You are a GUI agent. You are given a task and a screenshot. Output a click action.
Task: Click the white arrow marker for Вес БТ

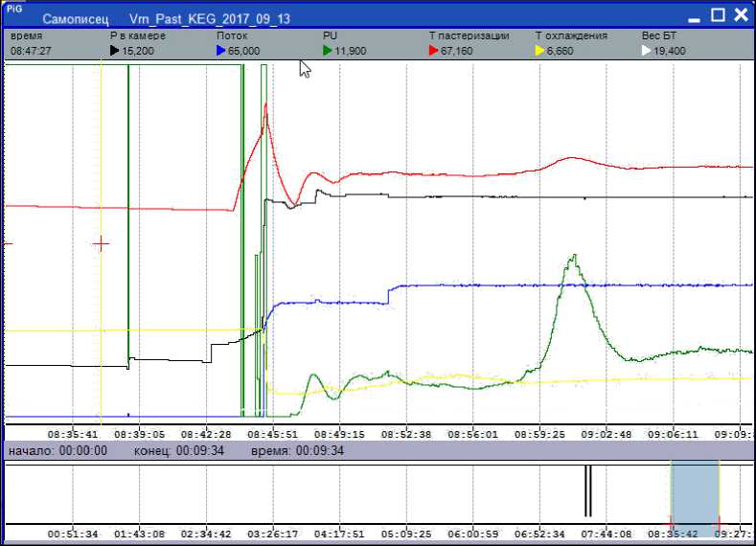tap(646, 51)
